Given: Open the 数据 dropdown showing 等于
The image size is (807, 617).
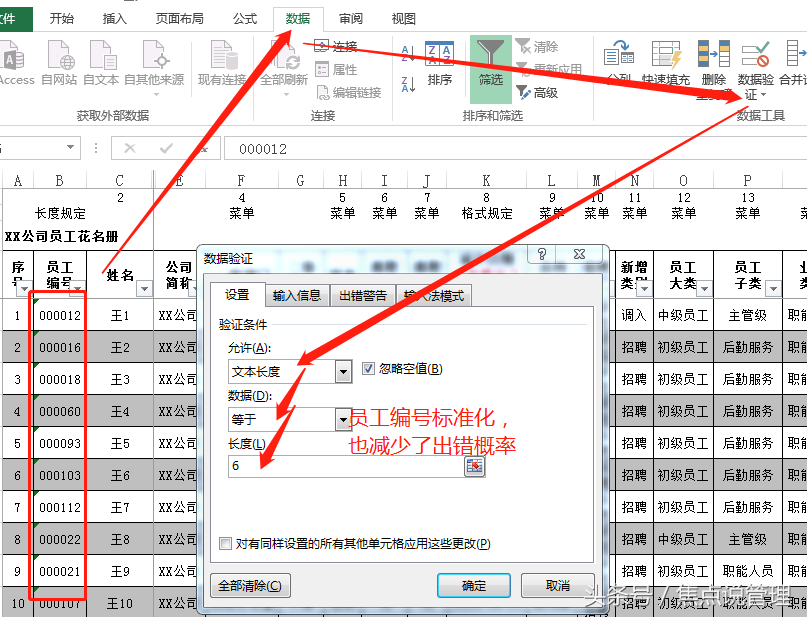Looking at the screenshot, I should pyautogui.click(x=343, y=419).
